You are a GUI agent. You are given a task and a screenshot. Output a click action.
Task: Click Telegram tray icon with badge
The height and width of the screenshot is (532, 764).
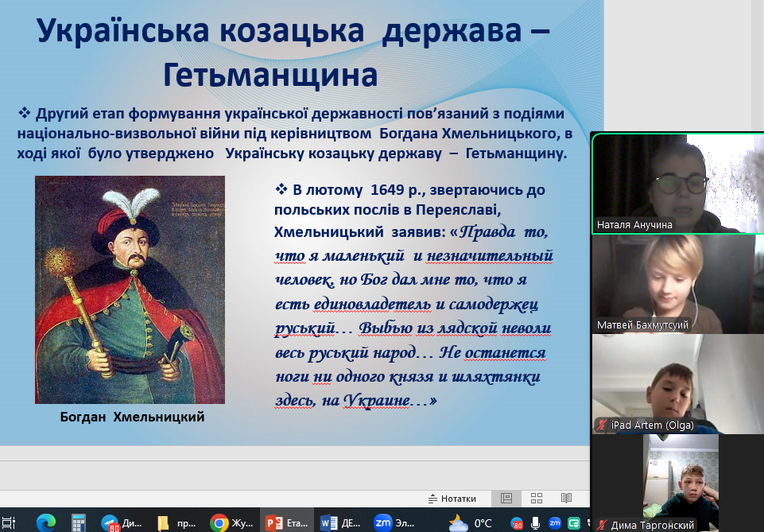pyautogui.click(x=517, y=524)
